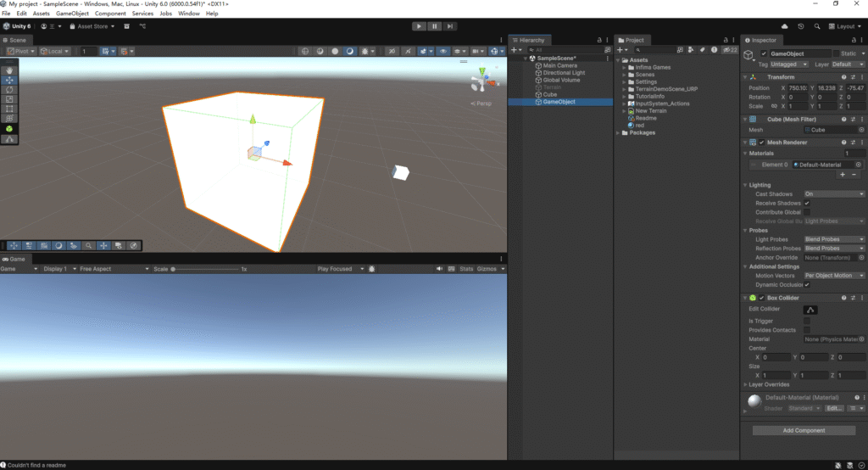Select the Rect transform tool
Screen dimensions: 868x470
(x=9, y=109)
